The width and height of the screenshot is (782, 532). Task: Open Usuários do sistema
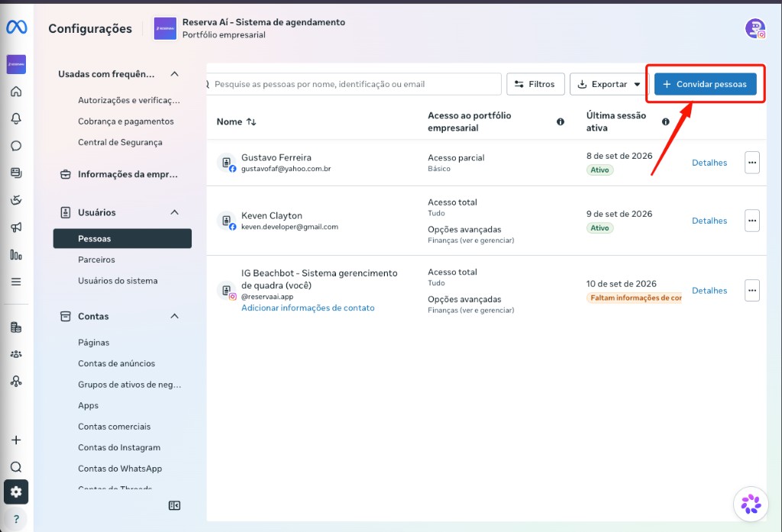coord(118,281)
